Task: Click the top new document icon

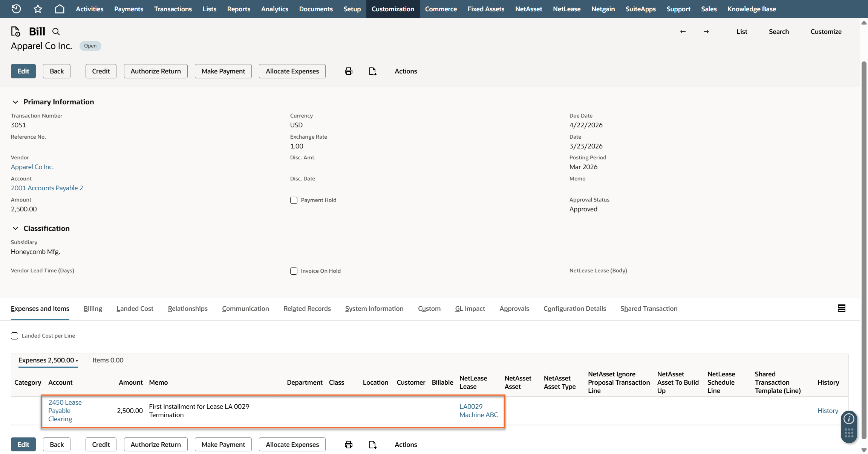Action: click(372, 71)
